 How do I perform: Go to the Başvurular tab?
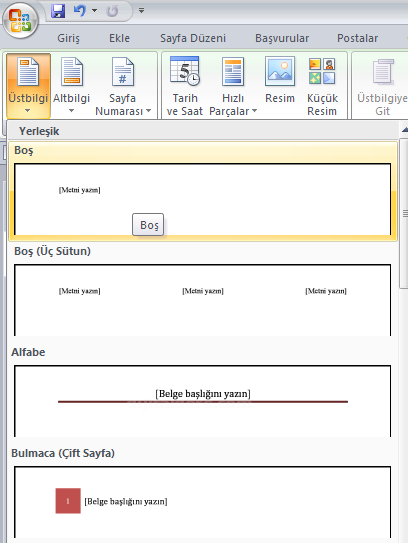point(282,38)
